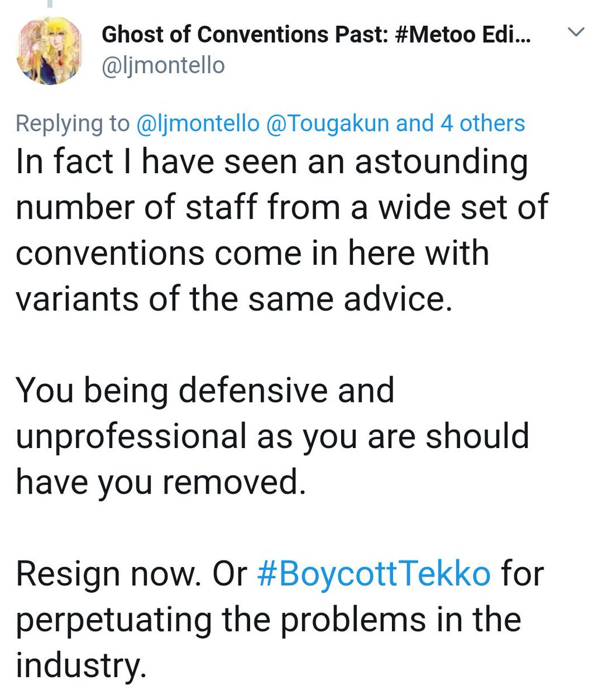Open @ljmontello mention in Replying to line
This screenshot has height=700, width=603.
coord(197,124)
